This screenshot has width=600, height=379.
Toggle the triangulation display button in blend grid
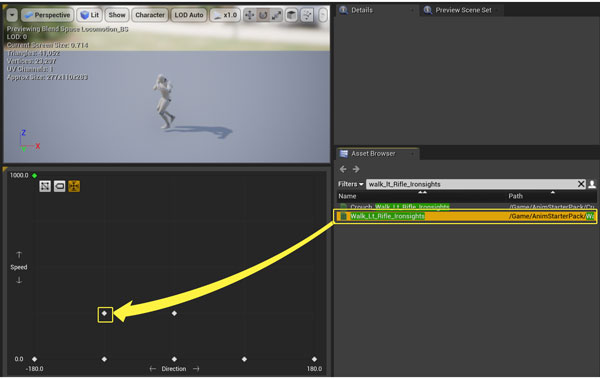tap(45, 186)
